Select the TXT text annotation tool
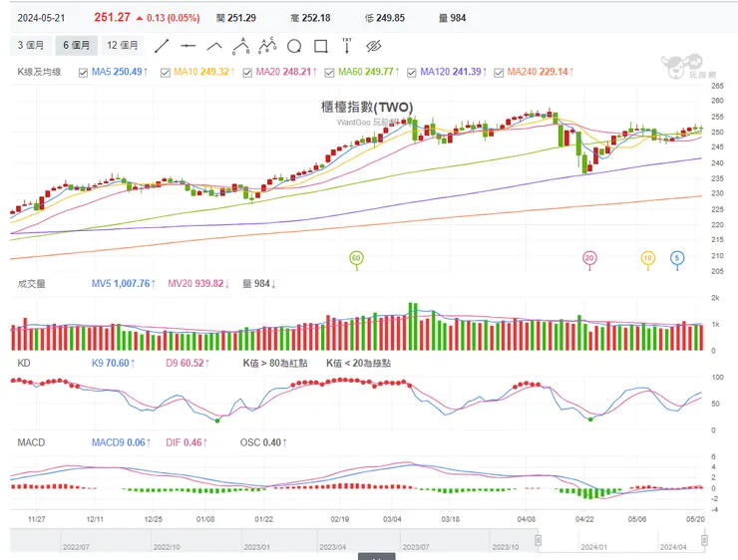The height and width of the screenshot is (560, 738). [x=347, y=46]
